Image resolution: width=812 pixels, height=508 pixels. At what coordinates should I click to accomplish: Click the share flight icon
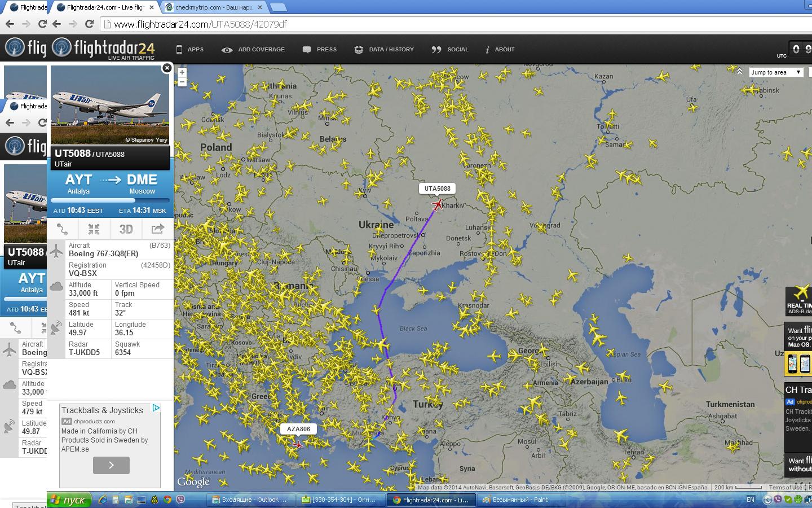pos(157,229)
